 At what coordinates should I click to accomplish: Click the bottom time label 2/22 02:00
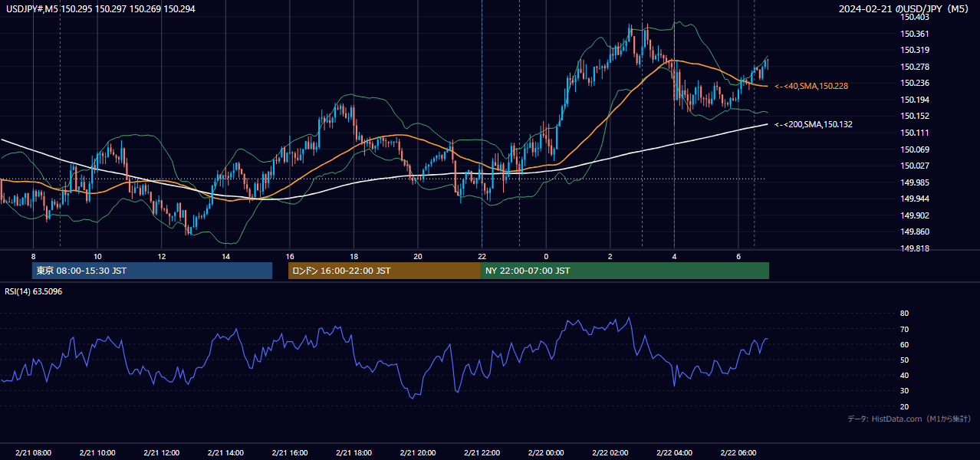(x=610, y=453)
